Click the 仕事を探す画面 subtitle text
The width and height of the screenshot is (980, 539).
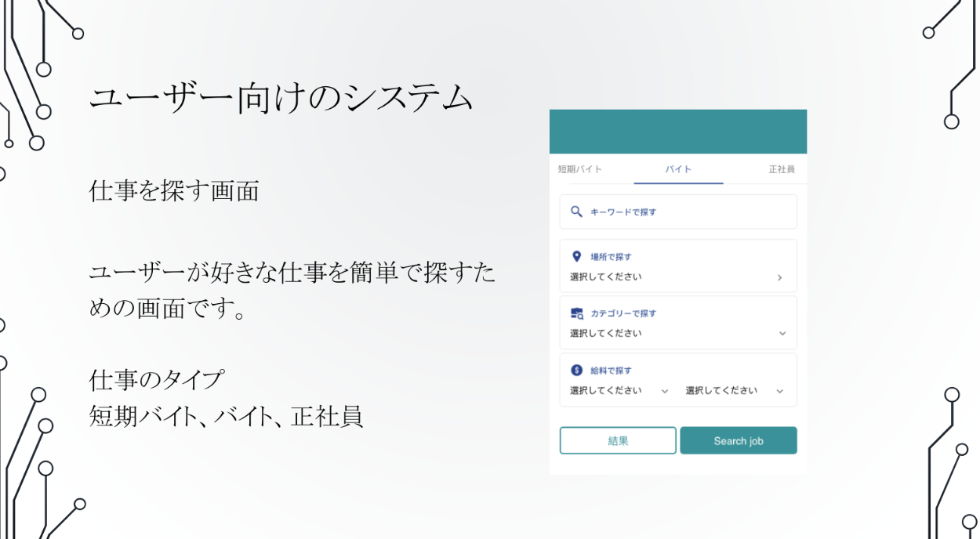click(174, 190)
